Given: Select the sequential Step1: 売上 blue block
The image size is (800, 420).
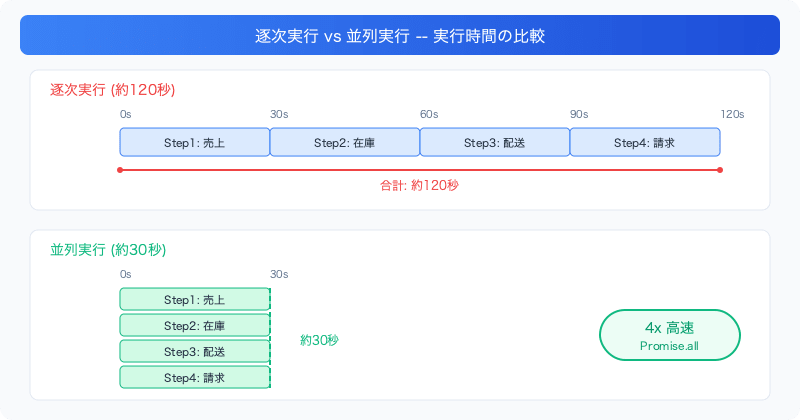Looking at the screenshot, I should tap(194, 142).
